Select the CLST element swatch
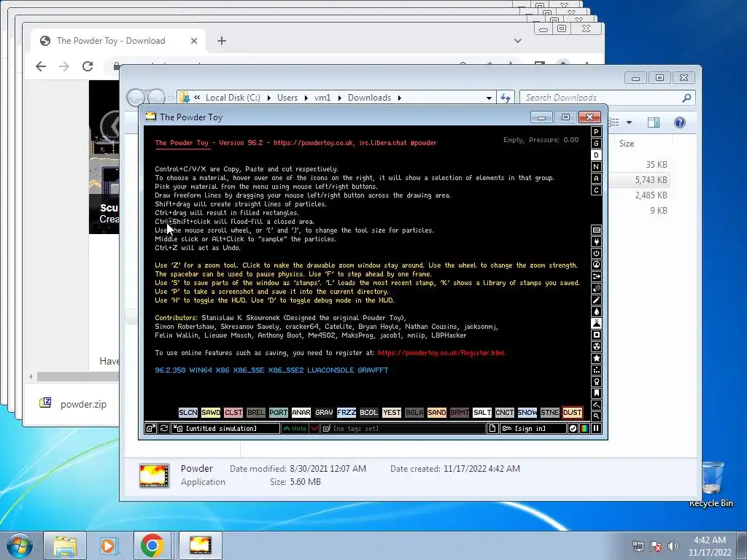747x560 pixels. click(x=233, y=413)
